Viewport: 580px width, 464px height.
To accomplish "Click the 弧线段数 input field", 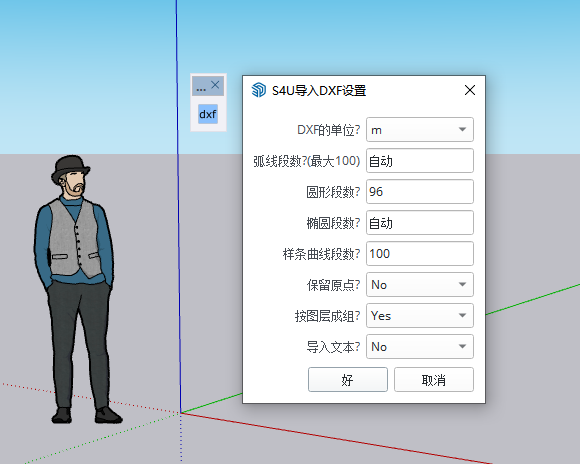I will pyautogui.click(x=420, y=161).
